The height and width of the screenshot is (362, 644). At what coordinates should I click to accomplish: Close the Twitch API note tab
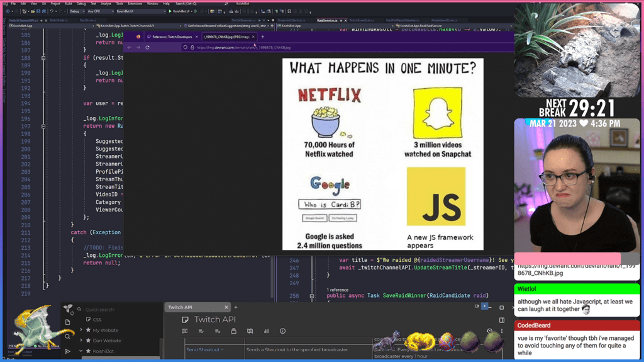pos(226,307)
